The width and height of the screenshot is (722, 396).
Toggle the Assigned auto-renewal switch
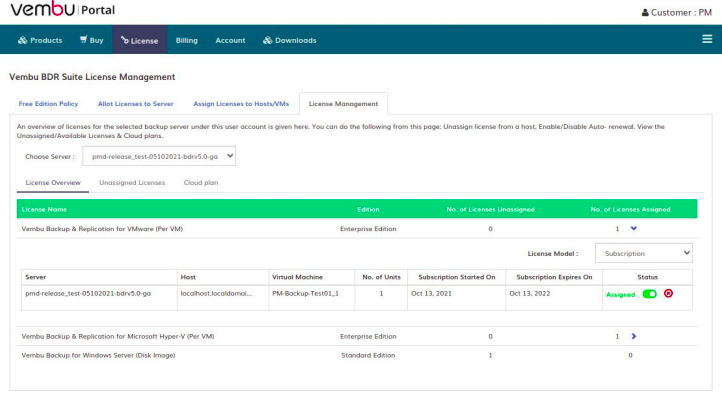(650, 294)
